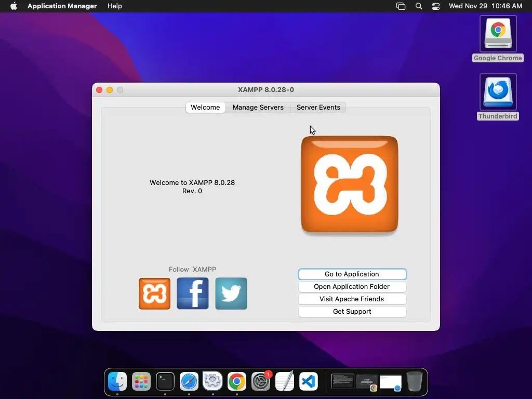Open the Thunderbird desktop disk icon
Viewport: 532px width, 399px height.
(498, 91)
